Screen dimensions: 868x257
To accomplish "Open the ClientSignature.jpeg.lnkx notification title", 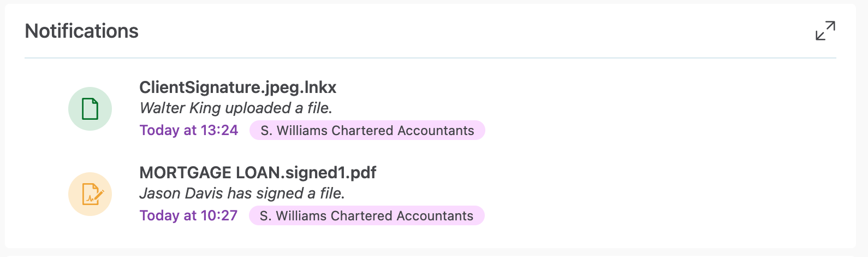I will click(x=237, y=87).
